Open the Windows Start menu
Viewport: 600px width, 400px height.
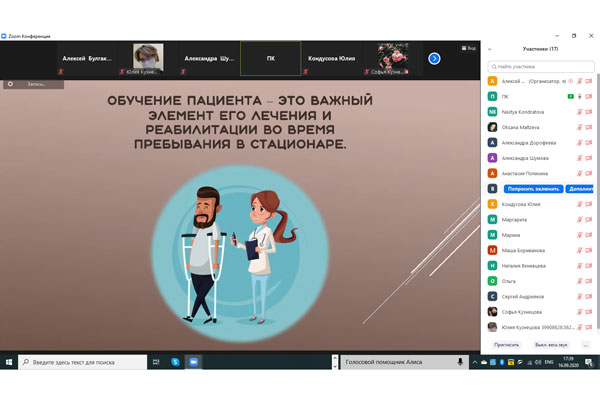click(x=9, y=362)
